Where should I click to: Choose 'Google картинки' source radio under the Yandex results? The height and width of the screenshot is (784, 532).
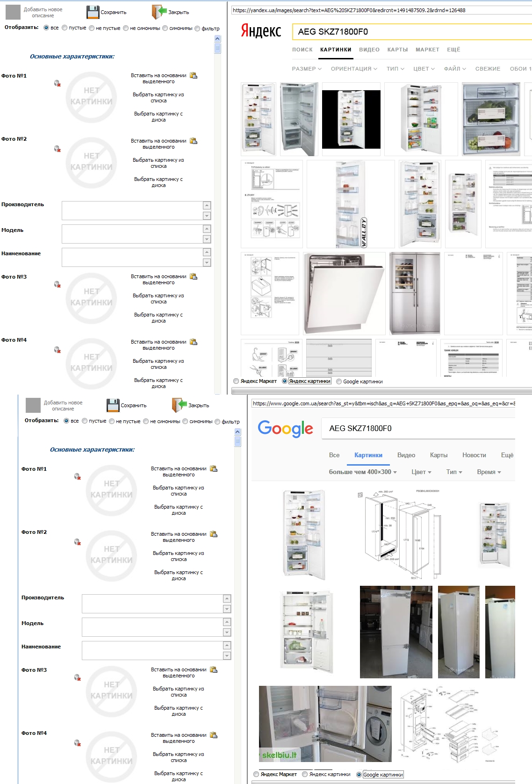(339, 381)
